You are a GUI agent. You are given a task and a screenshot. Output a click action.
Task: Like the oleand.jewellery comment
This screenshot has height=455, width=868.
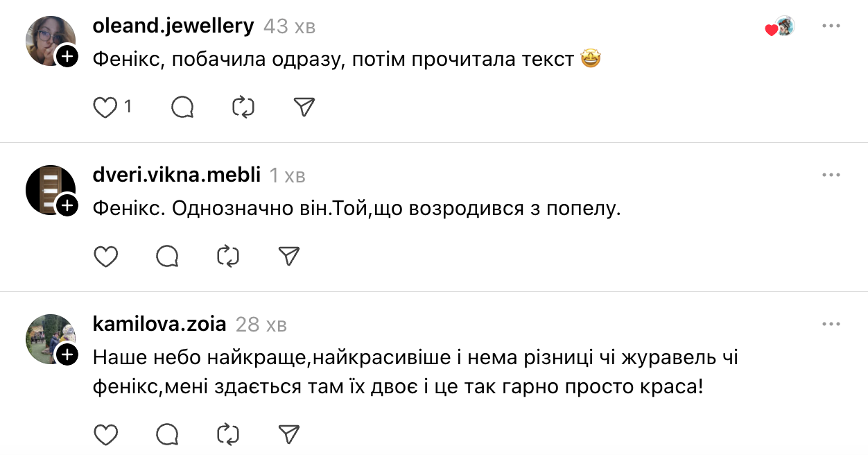(x=105, y=108)
